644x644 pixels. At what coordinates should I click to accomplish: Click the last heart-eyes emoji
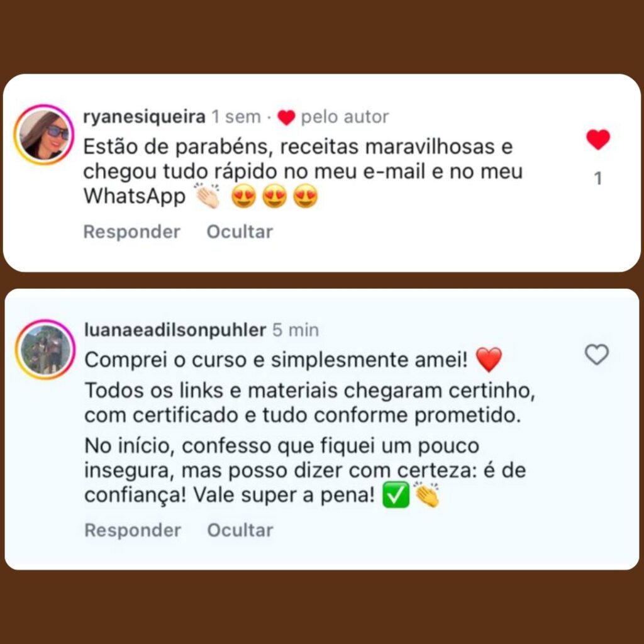306,196
